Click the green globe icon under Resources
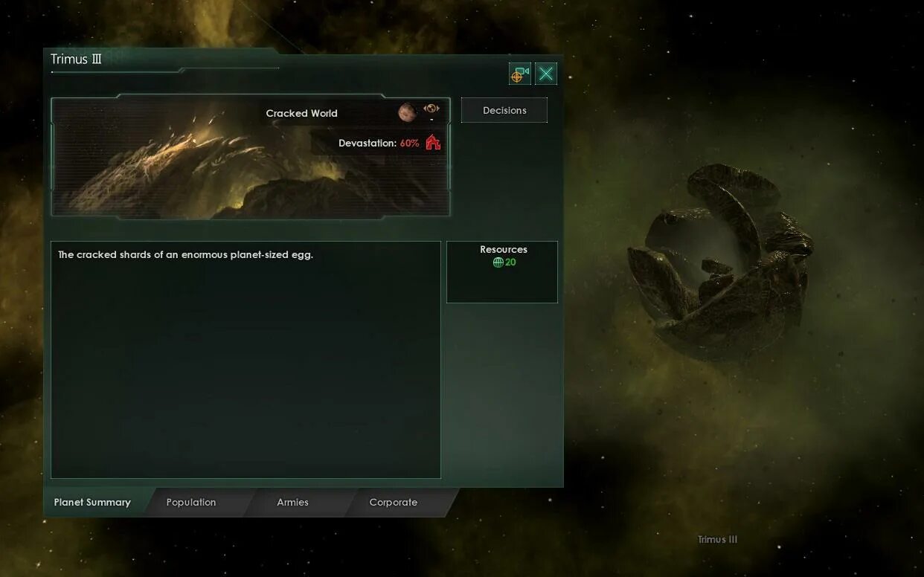The width and height of the screenshot is (924, 577). tap(498, 262)
